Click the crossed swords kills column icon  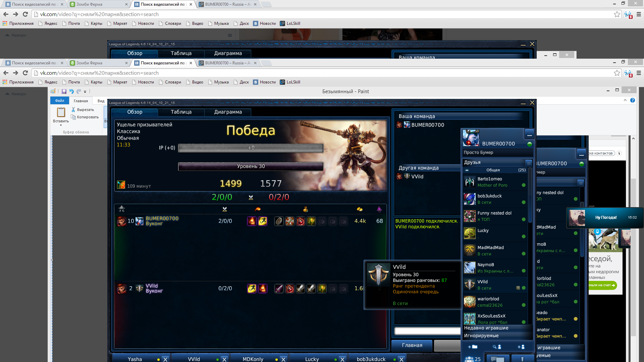[225, 209]
